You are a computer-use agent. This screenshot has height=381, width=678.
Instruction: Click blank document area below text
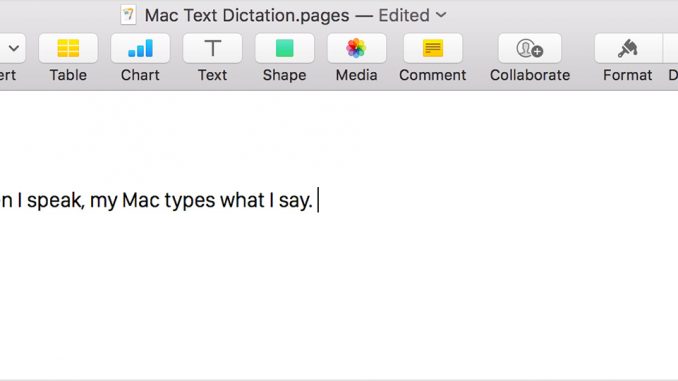[339, 298]
